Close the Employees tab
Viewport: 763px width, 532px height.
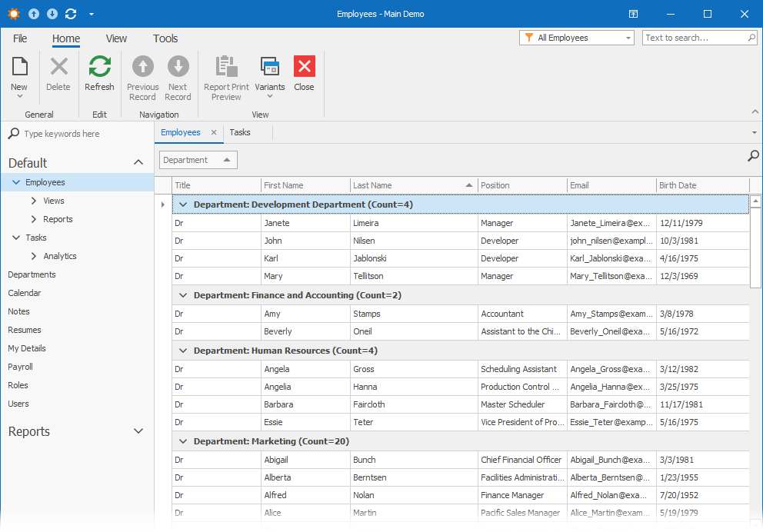coord(214,132)
